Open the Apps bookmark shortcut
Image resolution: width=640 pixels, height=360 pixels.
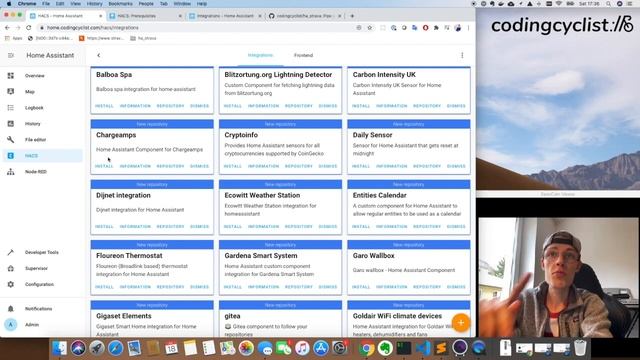(x=13, y=38)
